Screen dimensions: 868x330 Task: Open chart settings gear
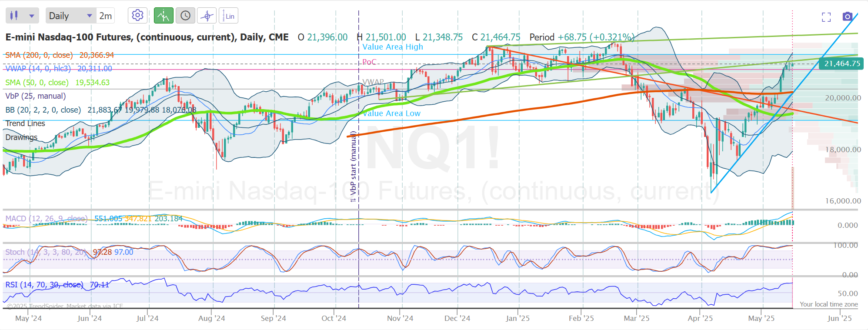pyautogui.click(x=137, y=16)
